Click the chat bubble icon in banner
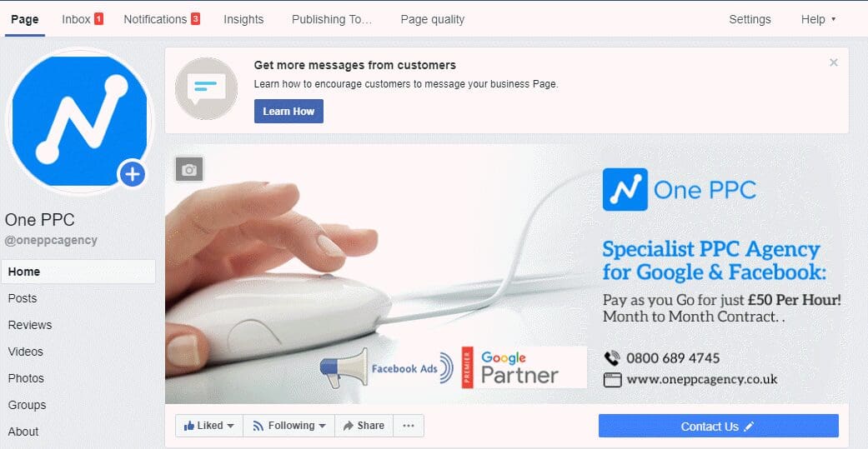 click(206, 88)
